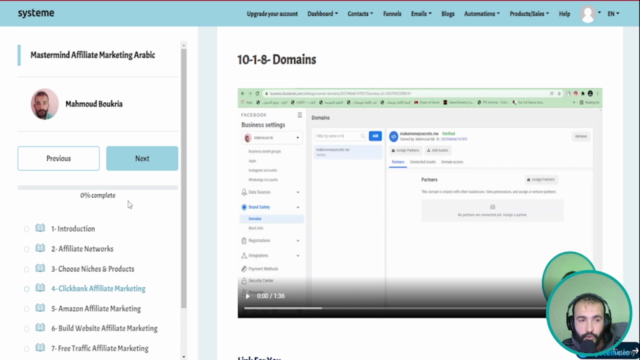Open the user avatar account menu
640x360 pixels.
point(588,14)
